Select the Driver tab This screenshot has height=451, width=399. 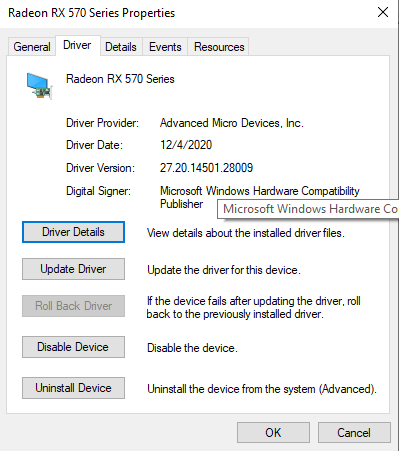click(77, 45)
